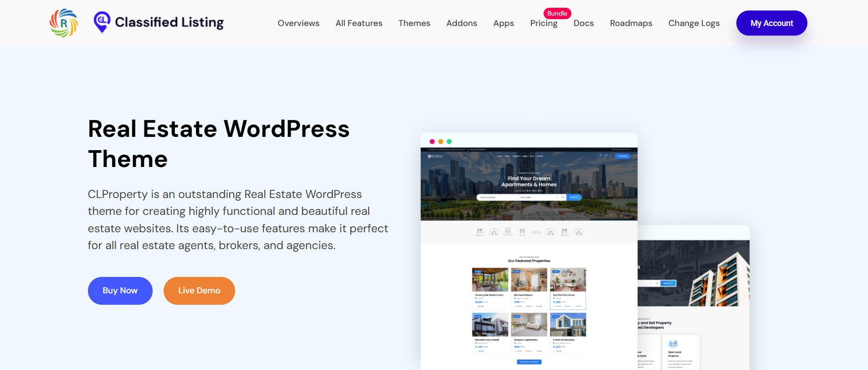
Task: Open the Themes menu
Action: (414, 23)
